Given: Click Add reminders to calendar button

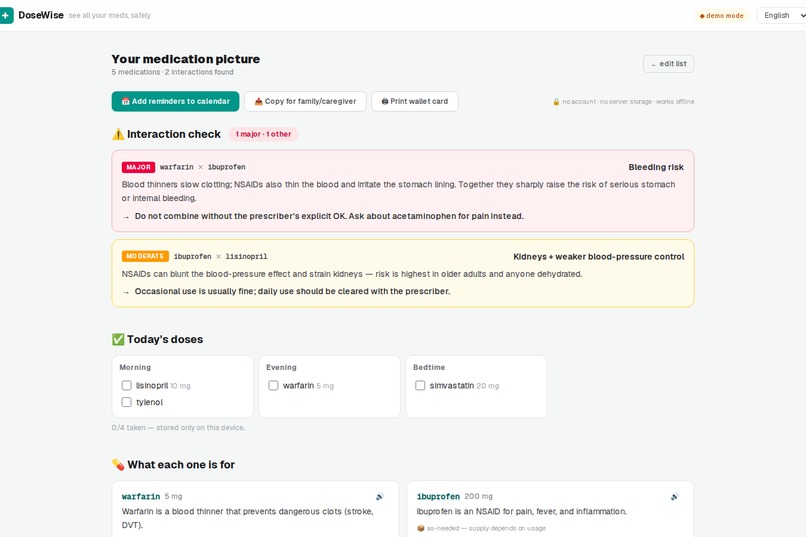Looking at the screenshot, I should [175, 101].
